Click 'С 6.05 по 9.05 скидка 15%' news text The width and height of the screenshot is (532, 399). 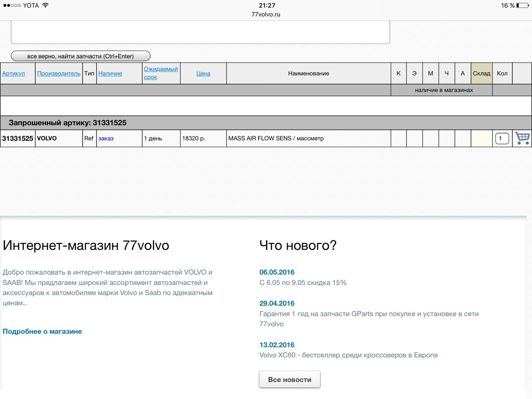pyautogui.click(x=303, y=283)
